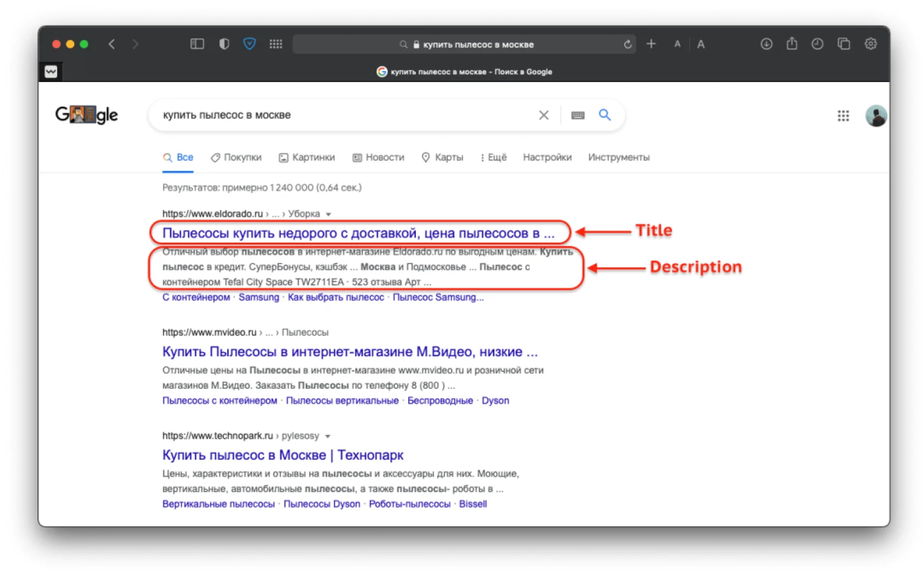
Task: Open the 'Пылесос Samsung...' sitelink
Action: pyautogui.click(x=438, y=297)
